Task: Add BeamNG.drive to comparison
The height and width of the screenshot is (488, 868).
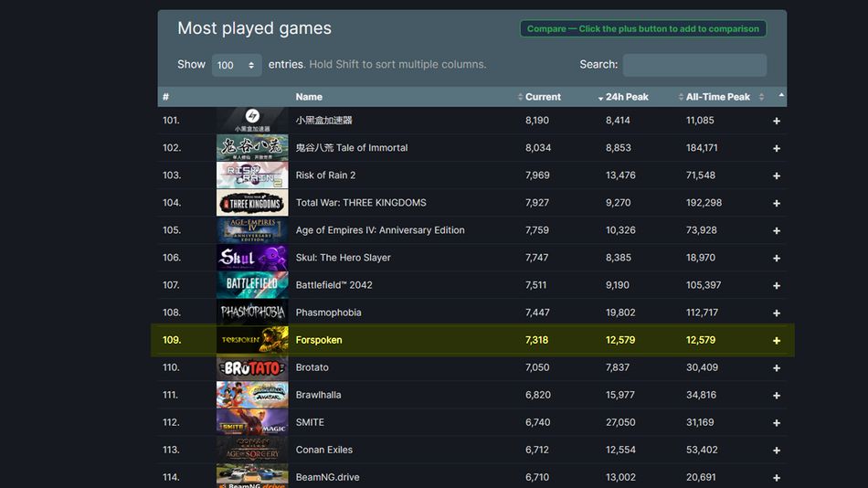Action: [x=776, y=477]
